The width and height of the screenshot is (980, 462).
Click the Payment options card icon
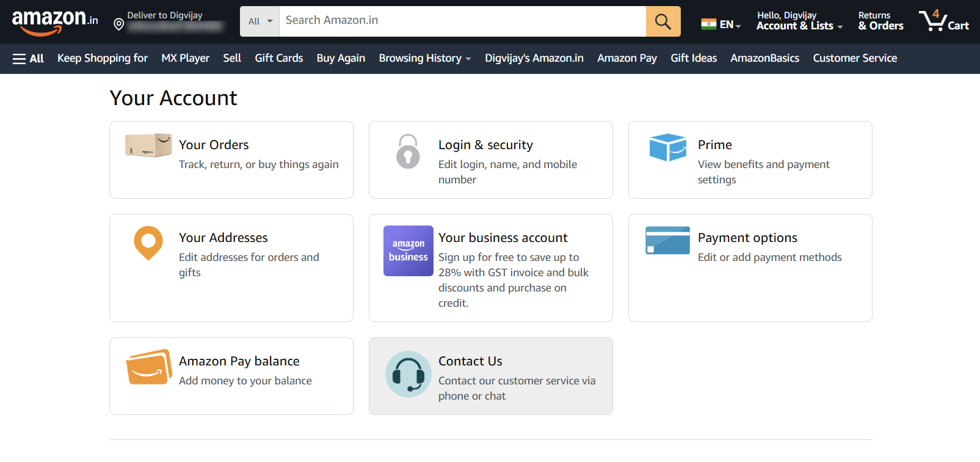(x=668, y=240)
